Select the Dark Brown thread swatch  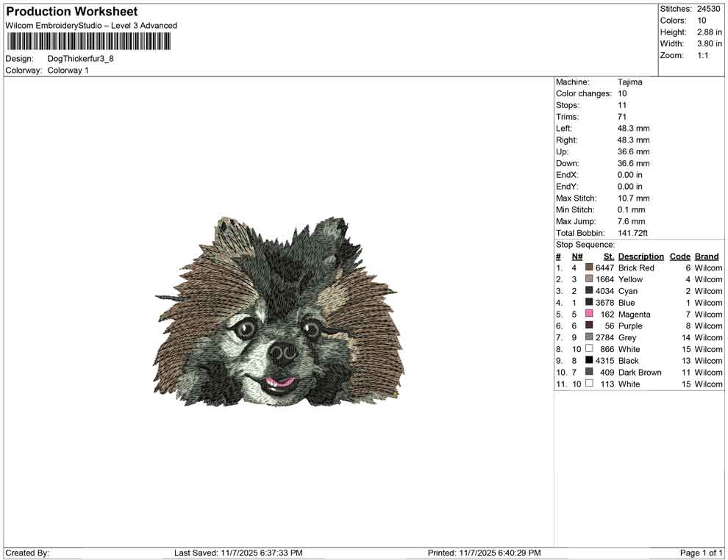pyautogui.click(x=588, y=373)
